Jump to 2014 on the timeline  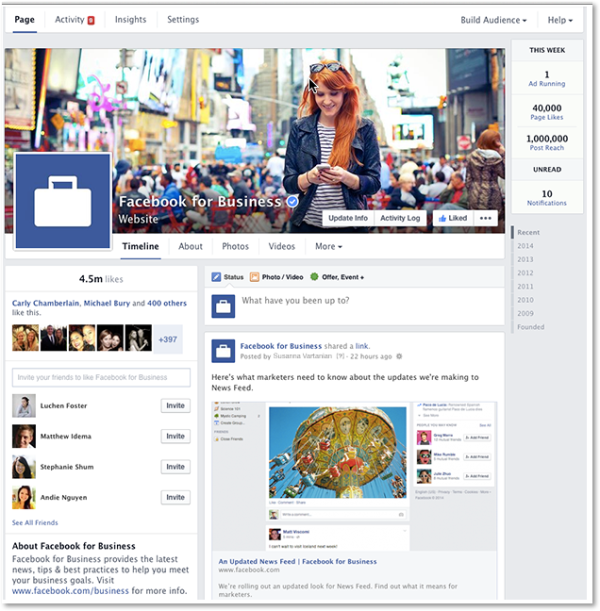(x=525, y=246)
